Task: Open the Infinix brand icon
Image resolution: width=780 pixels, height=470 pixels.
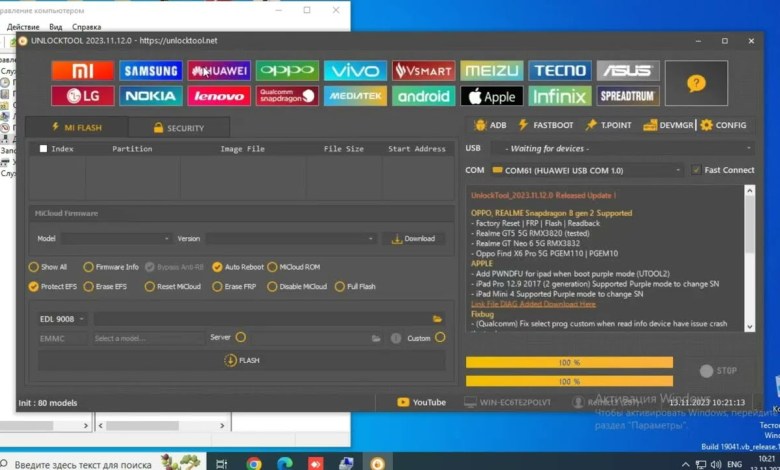Action: 559,97
